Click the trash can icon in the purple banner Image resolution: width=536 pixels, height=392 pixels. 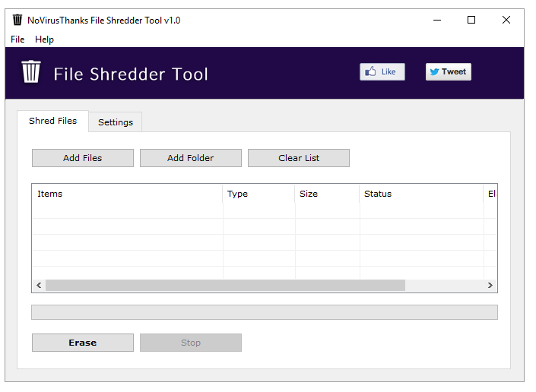point(31,71)
